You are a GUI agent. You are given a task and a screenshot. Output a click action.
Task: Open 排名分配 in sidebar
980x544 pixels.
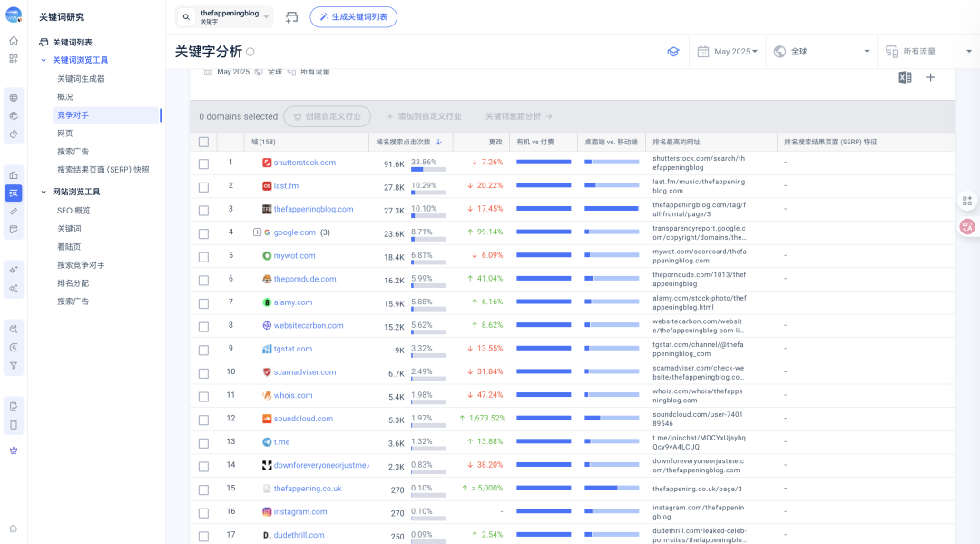73,283
